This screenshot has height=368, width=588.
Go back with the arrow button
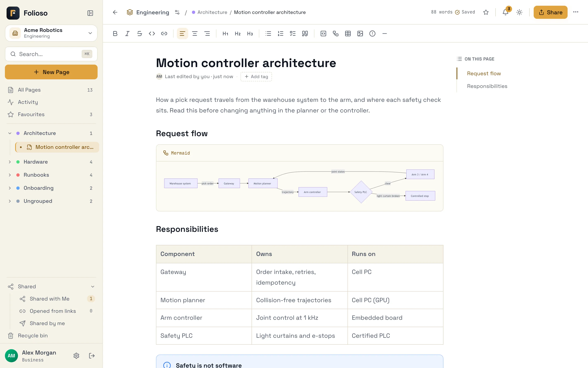[x=115, y=12]
